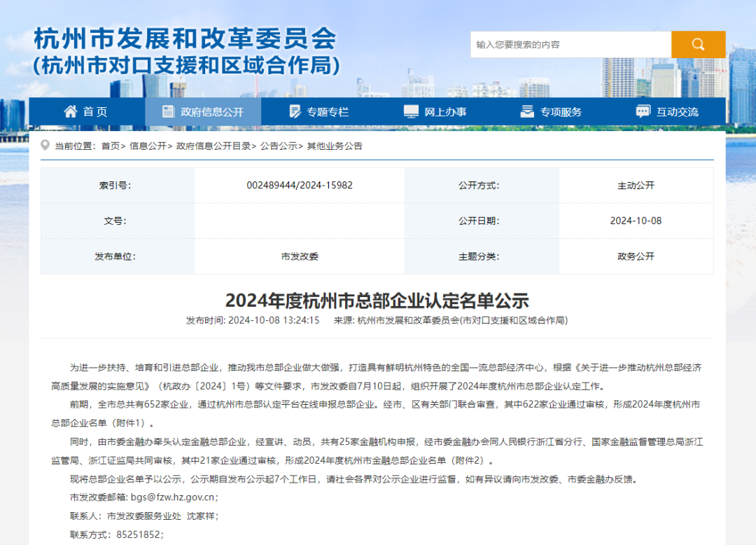This screenshot has height=545, width=756.
Task: Open the 互动交流 menu item
Action: [668, 112]
